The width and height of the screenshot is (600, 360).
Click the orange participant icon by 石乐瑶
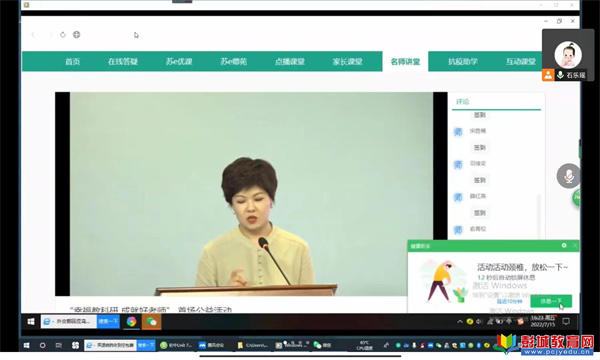tap(548, 75)
